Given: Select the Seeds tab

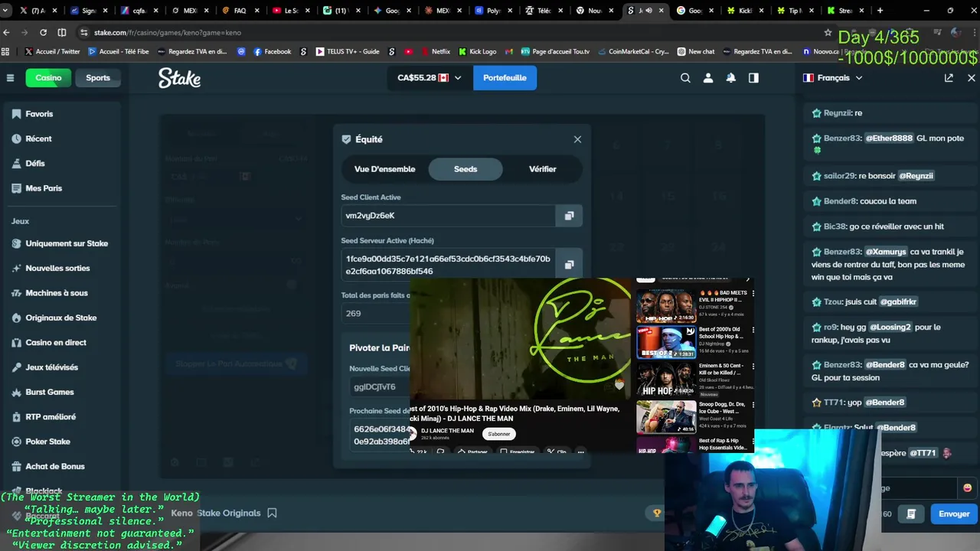Looking at the screenshot, I should tap(465, 169).
